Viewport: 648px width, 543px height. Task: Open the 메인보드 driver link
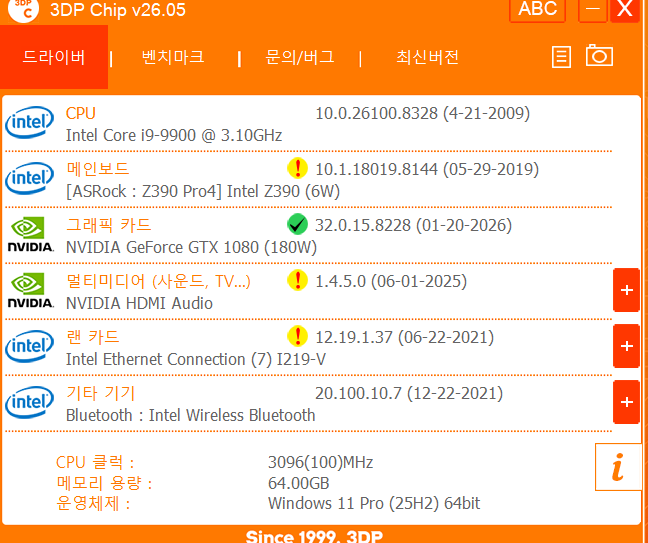click(x=98, y=169)
